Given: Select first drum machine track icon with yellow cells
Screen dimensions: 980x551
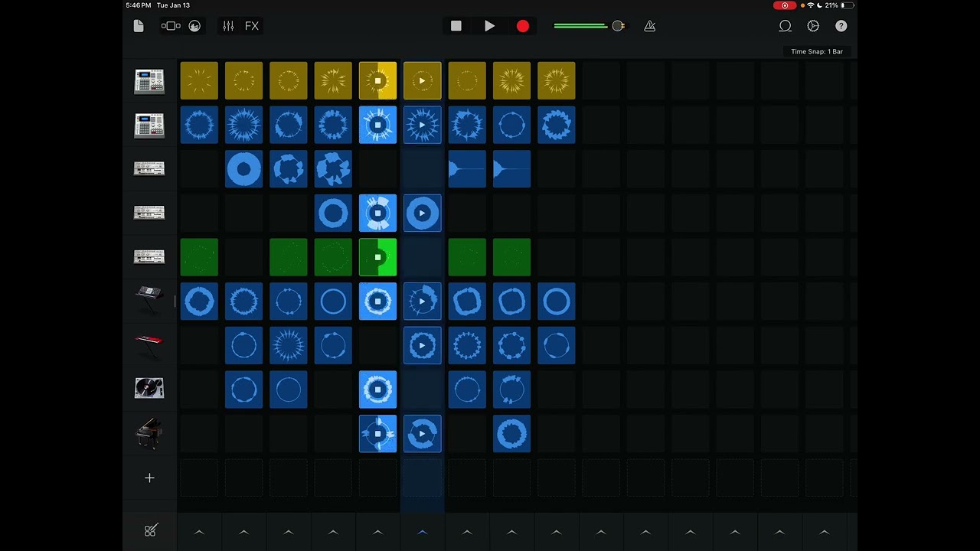Looking at the screenshot, I should [149, 81].
